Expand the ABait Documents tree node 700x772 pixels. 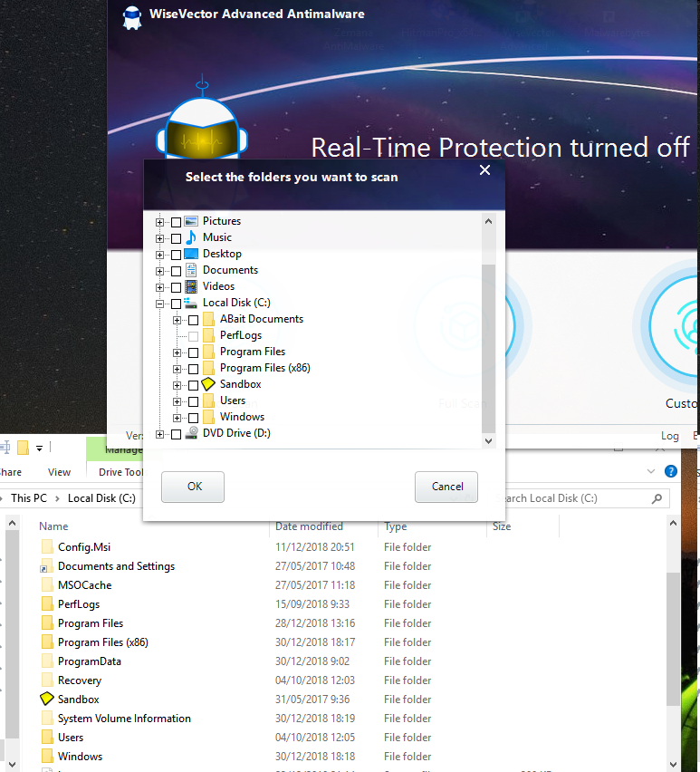tap(177, 320)
